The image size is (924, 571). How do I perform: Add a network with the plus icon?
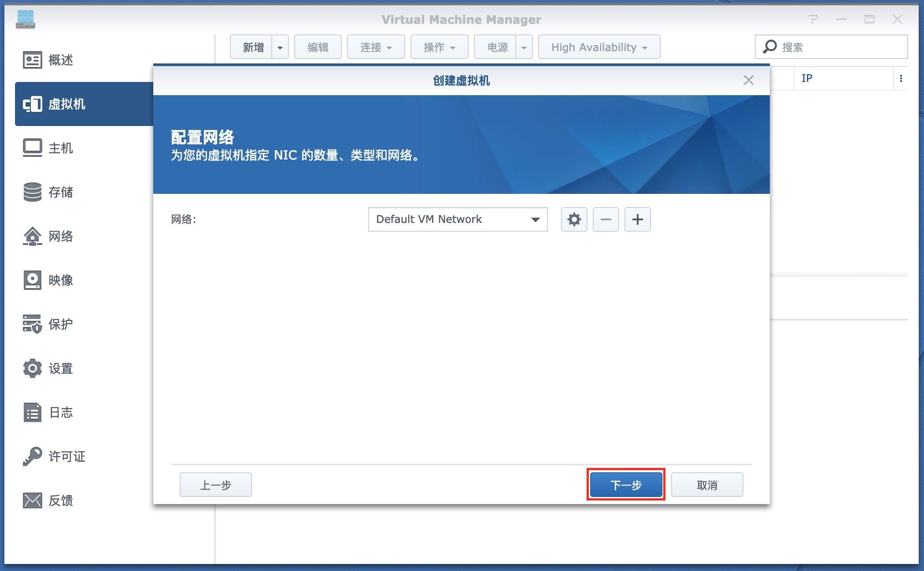click(637, 219)
